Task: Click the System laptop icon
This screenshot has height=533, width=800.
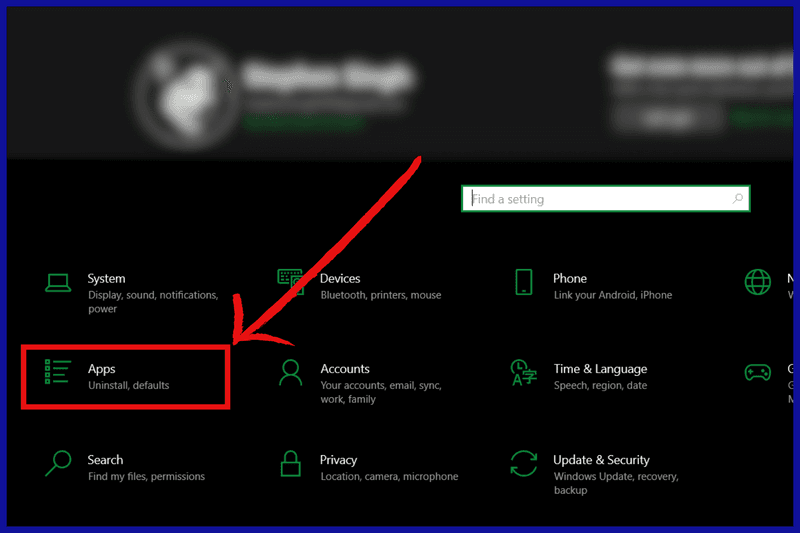Action: click(x=58, y=282)
